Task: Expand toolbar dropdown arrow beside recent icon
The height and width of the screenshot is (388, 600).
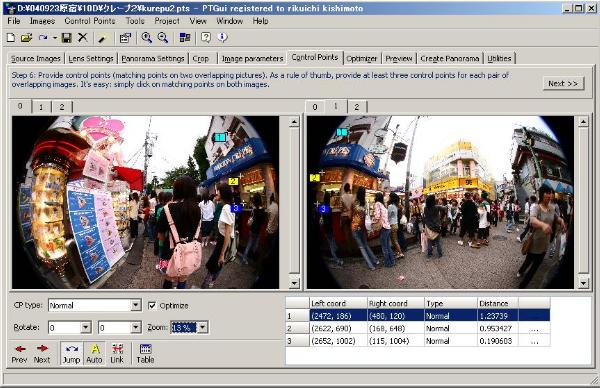Action: [x=55, y=38]
